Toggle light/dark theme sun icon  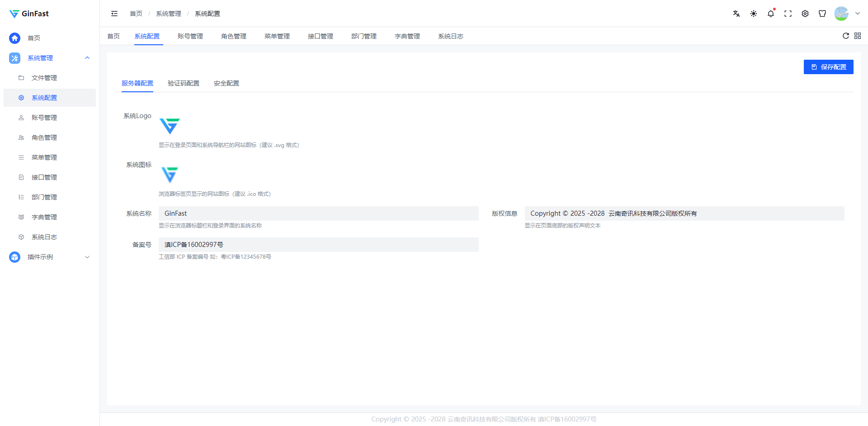point(754,14)
